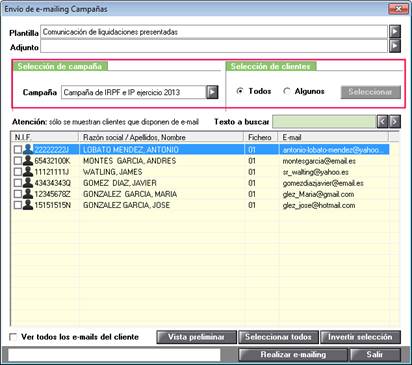Click the empty Adjunto field

(x=214, y=46)
